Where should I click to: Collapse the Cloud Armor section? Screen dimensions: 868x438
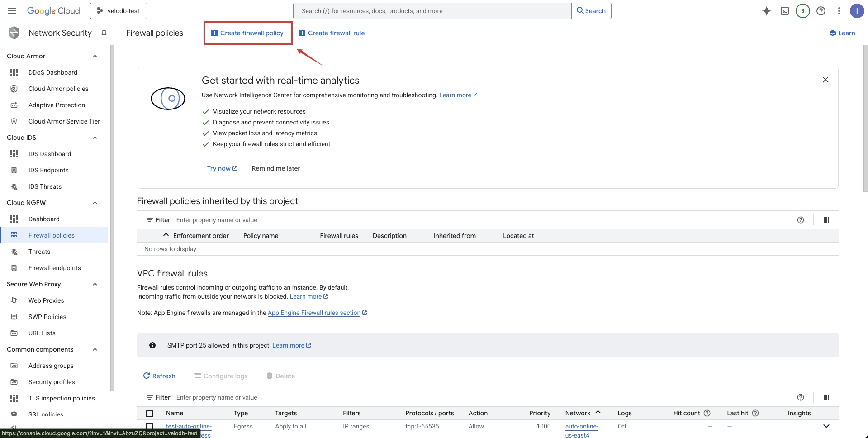95,56
